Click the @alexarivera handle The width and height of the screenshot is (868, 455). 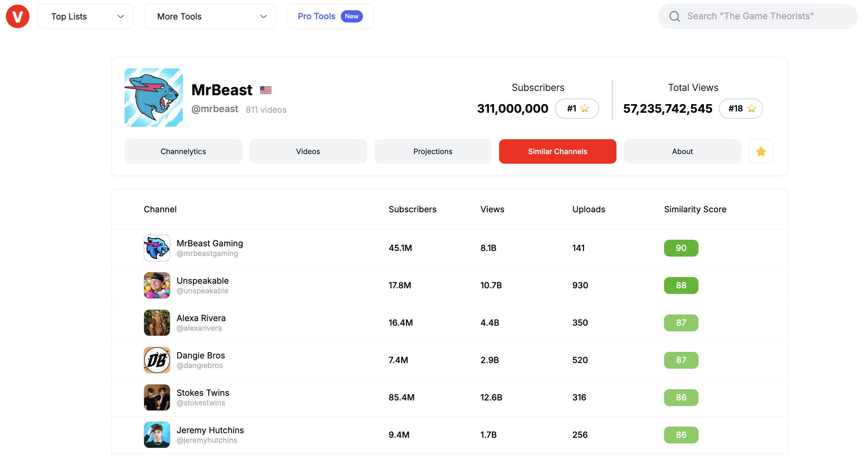point(199,328)
